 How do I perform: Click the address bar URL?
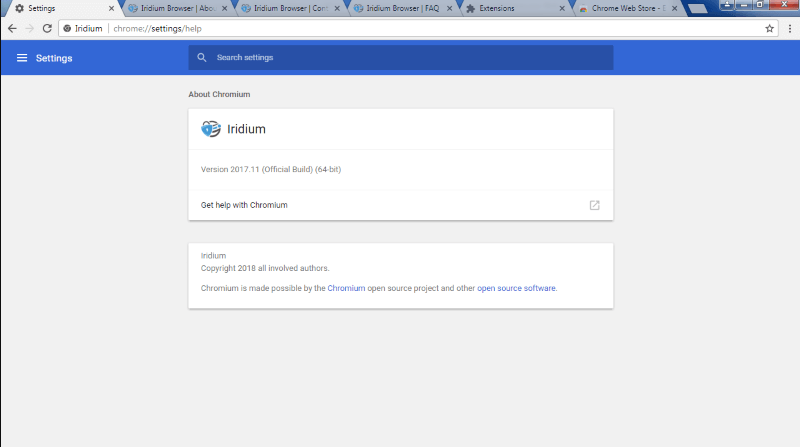tap(158, 29)
